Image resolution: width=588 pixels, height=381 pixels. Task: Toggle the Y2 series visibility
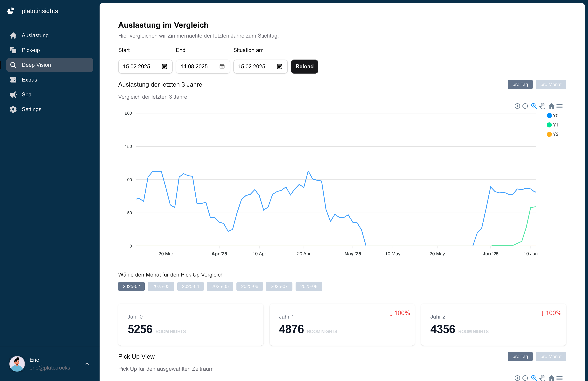point(553,134)
